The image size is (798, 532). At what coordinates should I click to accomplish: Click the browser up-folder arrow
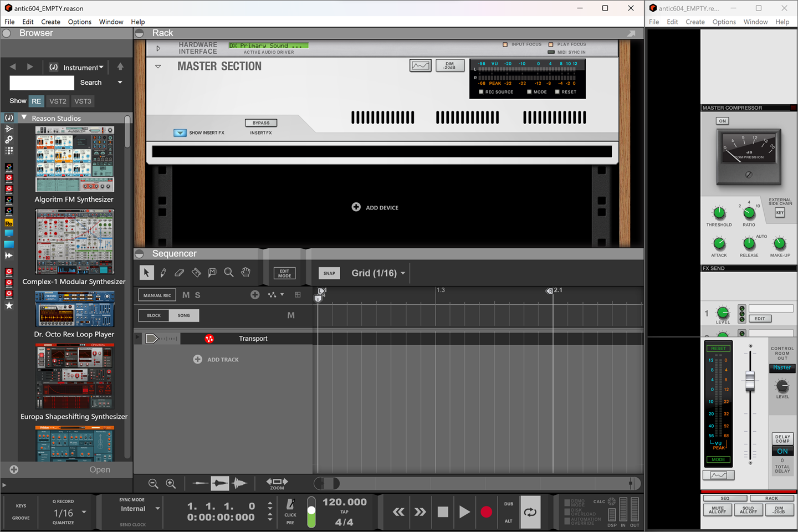[120, 67]
